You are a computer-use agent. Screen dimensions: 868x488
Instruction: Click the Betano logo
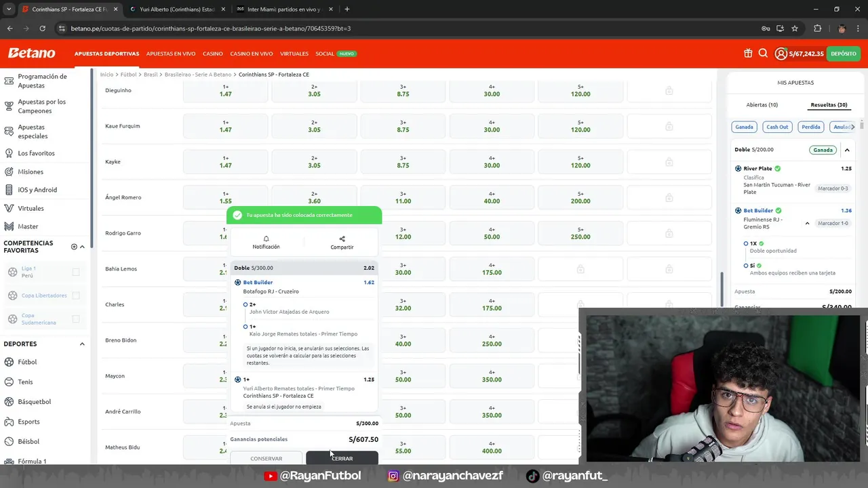click(x=31, y=53)
